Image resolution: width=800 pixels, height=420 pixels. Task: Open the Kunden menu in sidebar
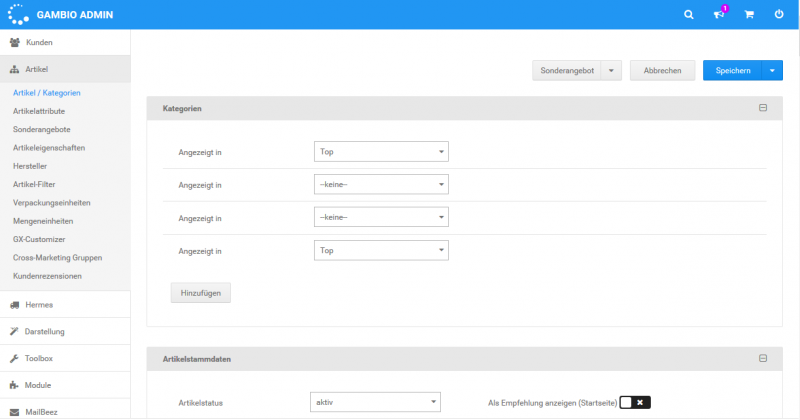[x=39, y=43]
